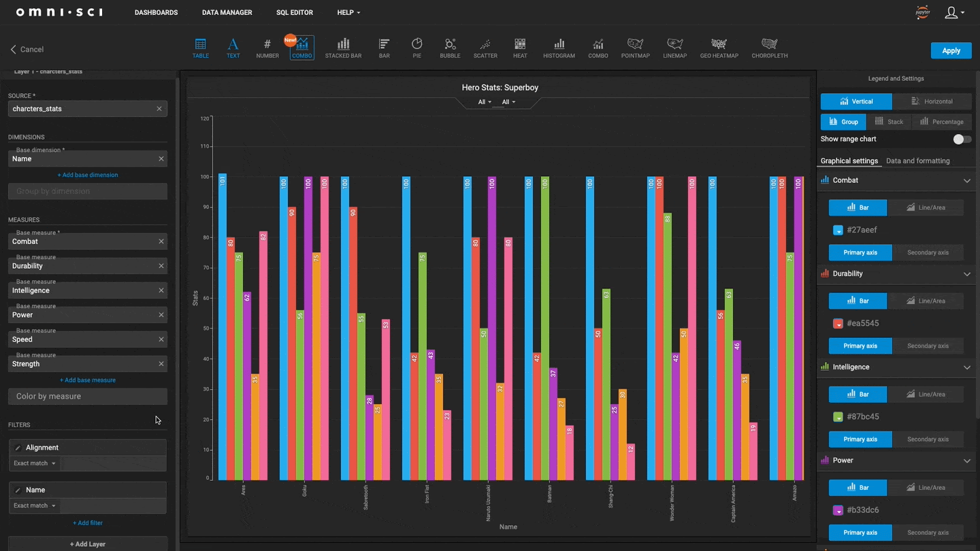Remove the Combat measure

[161, 241]
